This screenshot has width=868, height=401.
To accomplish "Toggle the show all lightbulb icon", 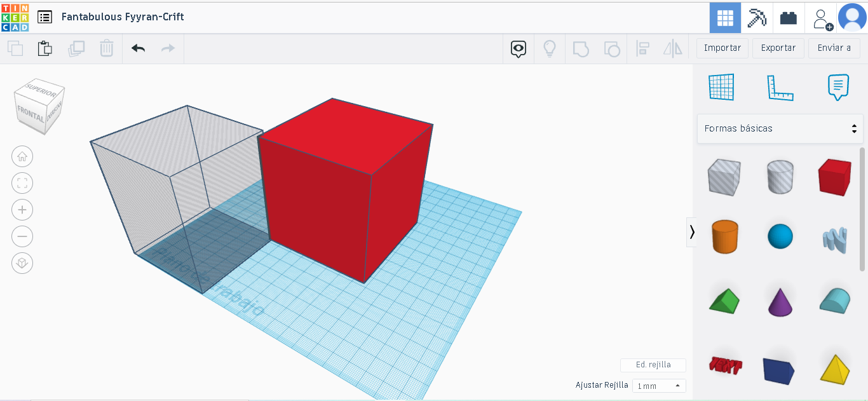I will tap(549, 48).
